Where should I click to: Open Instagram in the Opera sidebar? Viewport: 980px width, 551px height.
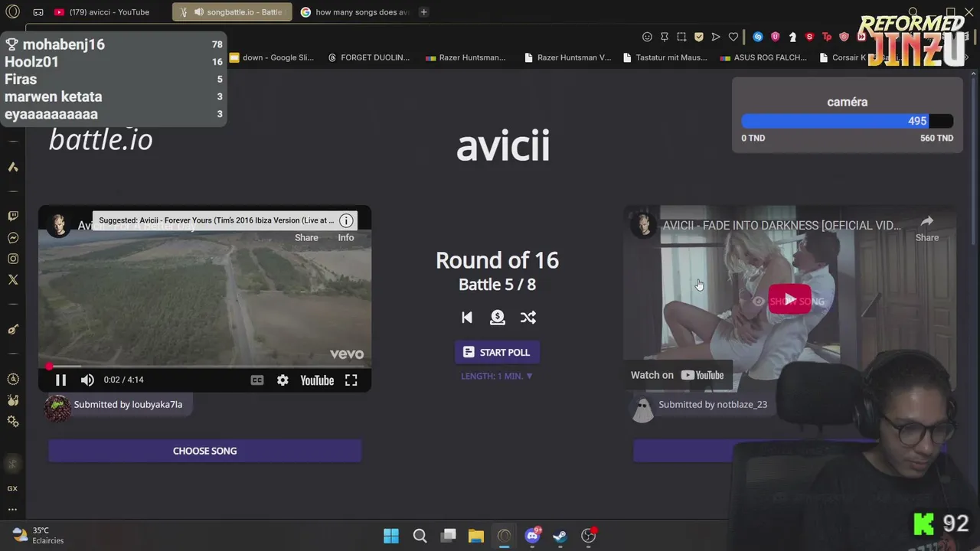(12, 259)
